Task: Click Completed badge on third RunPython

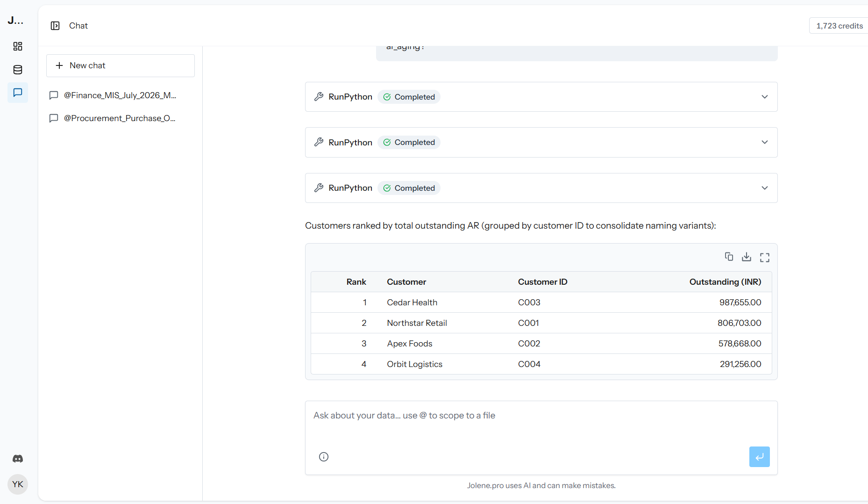Action: click(x=409, y=188)
